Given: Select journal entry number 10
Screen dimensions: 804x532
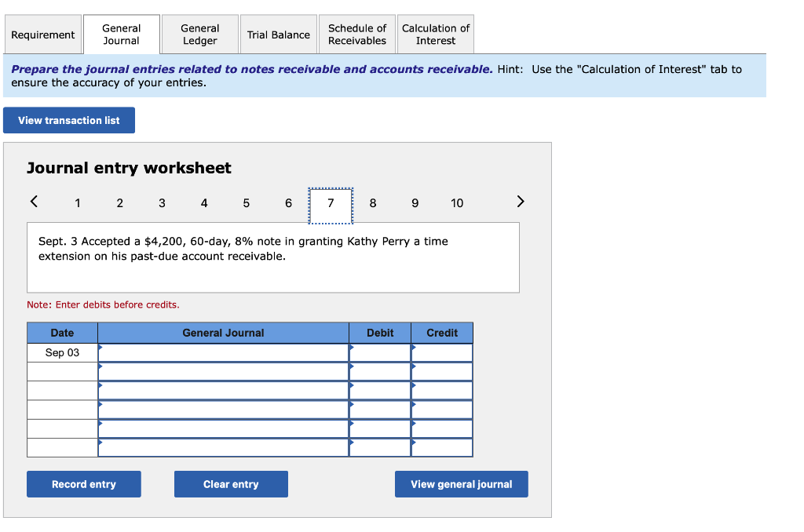Looking at the screenshot, I should coord(457,203).
